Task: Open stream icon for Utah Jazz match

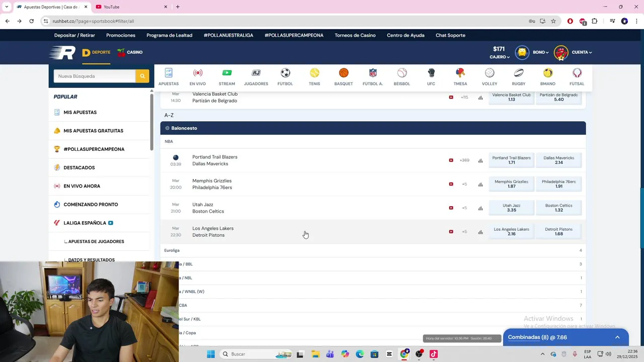Action: (451, 208)
